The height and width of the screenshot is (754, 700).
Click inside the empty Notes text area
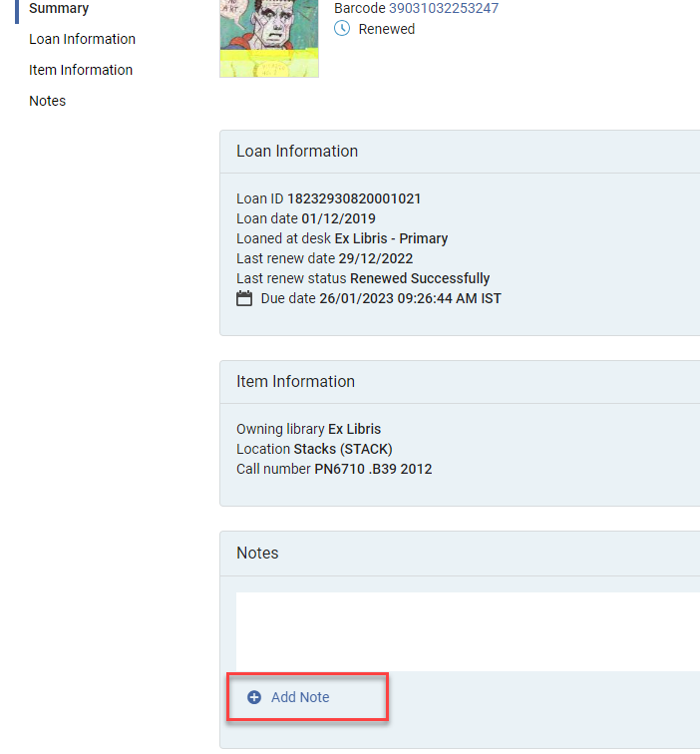467,630
